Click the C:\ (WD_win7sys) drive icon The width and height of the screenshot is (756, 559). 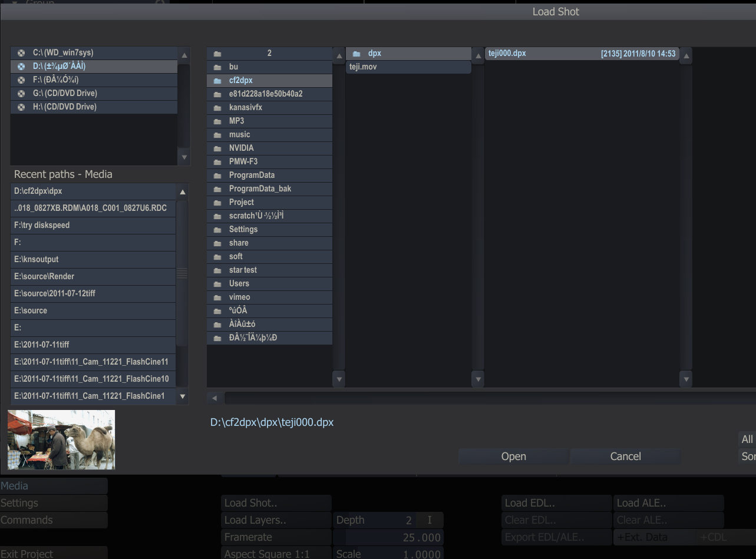tap(21, 53)
